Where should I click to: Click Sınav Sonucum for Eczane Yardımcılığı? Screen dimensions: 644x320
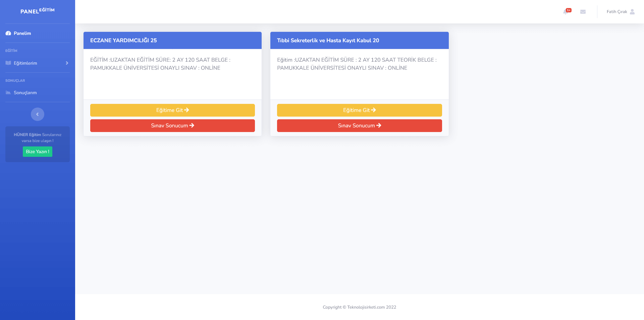pos(172,126)
